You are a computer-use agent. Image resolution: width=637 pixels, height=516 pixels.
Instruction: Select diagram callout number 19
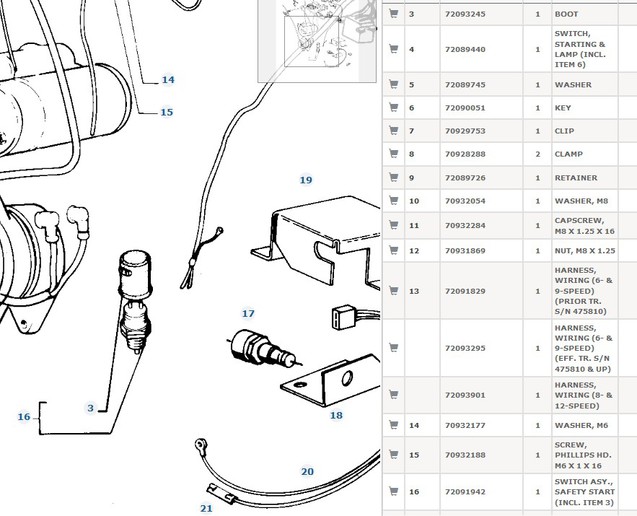click(x=306, y=180)
